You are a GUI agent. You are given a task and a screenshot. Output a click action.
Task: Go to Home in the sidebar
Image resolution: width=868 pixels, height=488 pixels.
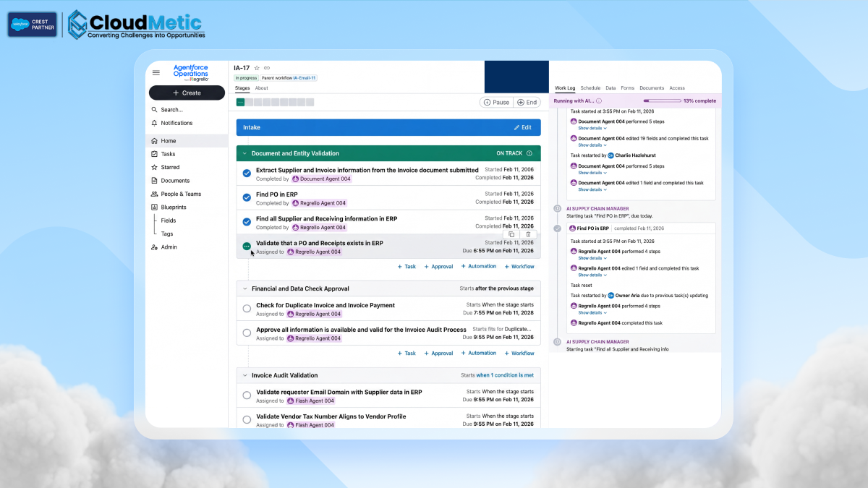coord(187,141)
